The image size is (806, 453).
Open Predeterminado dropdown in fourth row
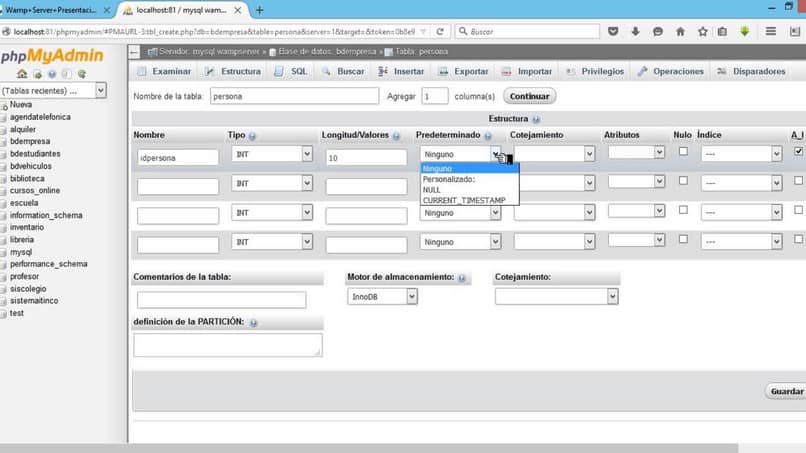(x=460, y=242)
